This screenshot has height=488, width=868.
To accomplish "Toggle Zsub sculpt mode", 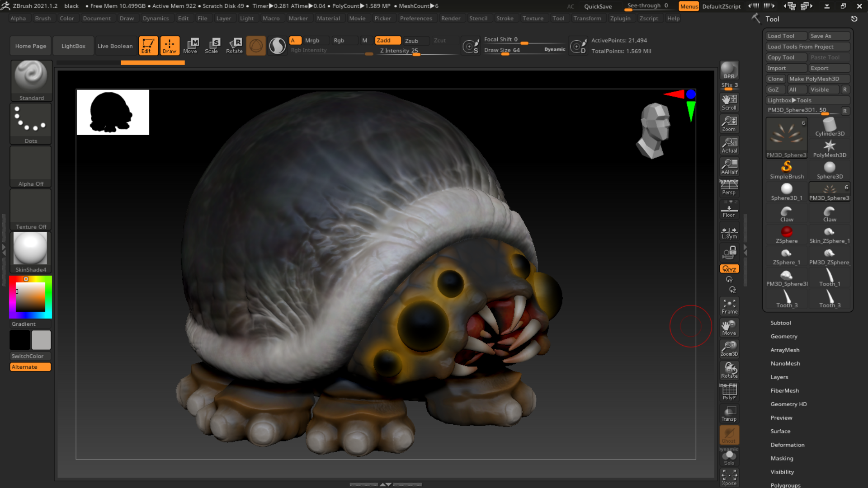I will tap(411, 41).
